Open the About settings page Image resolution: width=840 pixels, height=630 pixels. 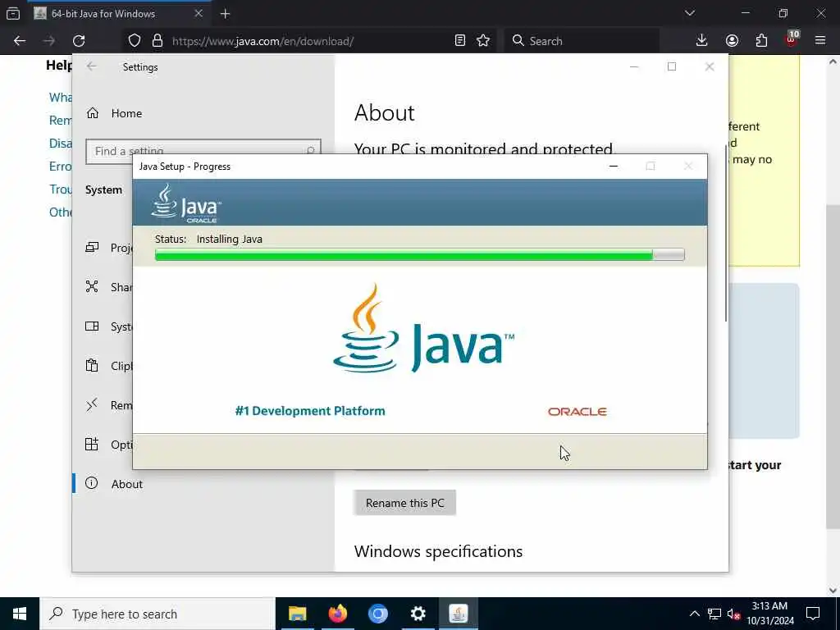pos(114,484)
